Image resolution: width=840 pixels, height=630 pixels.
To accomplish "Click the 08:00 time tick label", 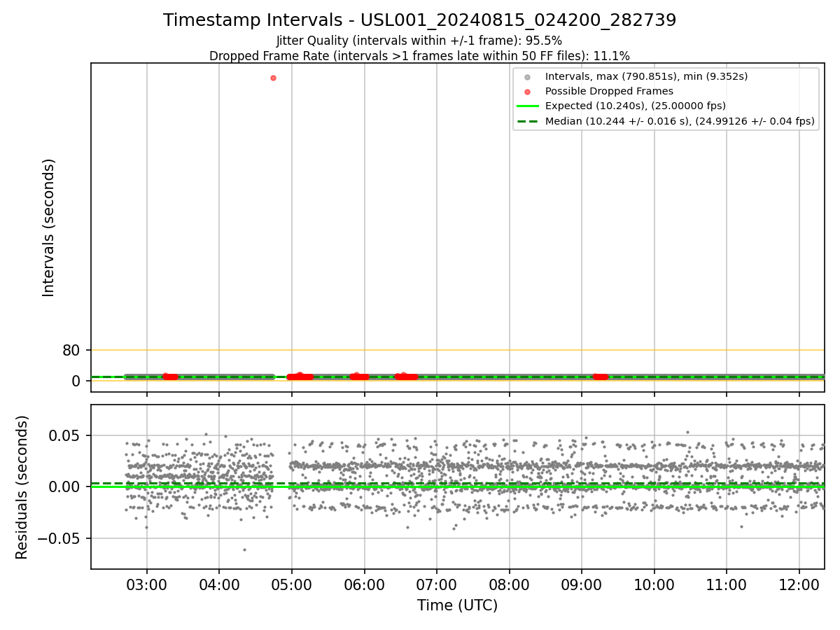I will (509, 584).
